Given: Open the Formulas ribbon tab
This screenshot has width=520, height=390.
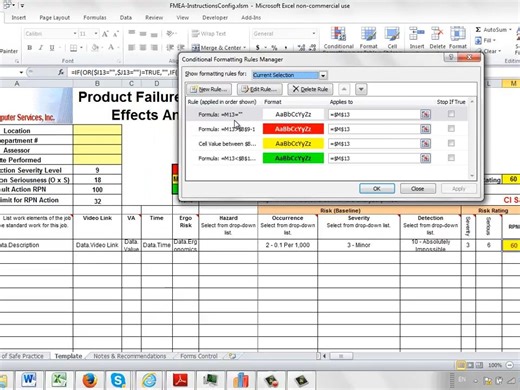Looking at the screenshot, I should tap(95, 17).
